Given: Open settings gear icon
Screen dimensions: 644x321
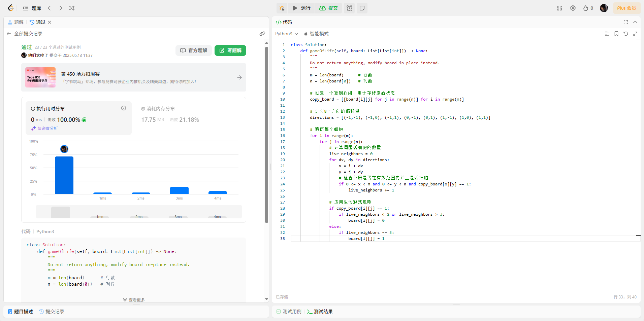Looking at the screenshot, I should [573, 8].
